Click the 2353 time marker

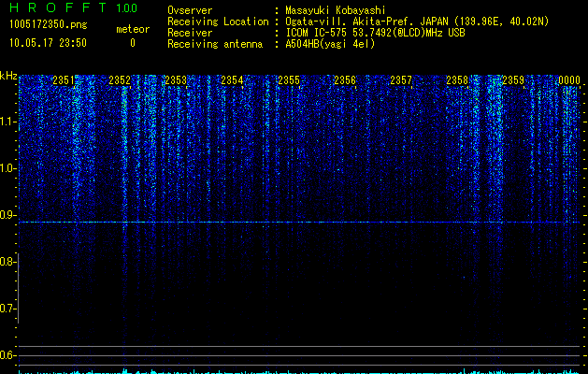[176, 80]
